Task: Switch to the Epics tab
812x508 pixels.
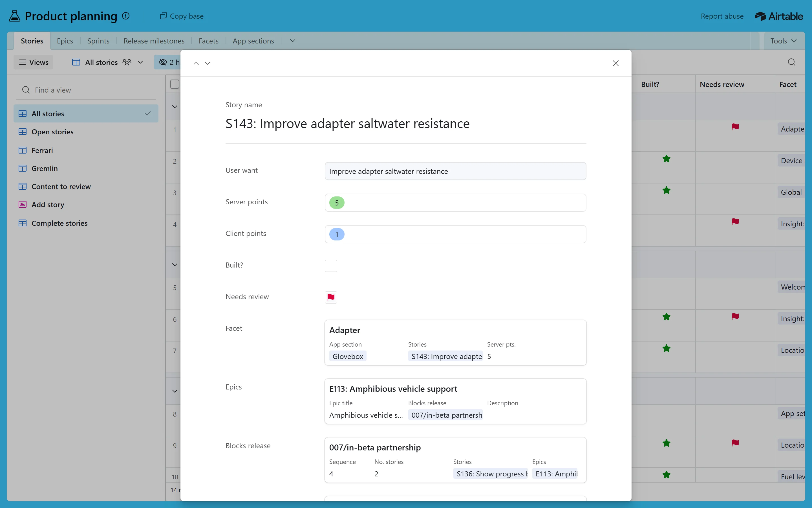Action: click(x=65, y=41)
